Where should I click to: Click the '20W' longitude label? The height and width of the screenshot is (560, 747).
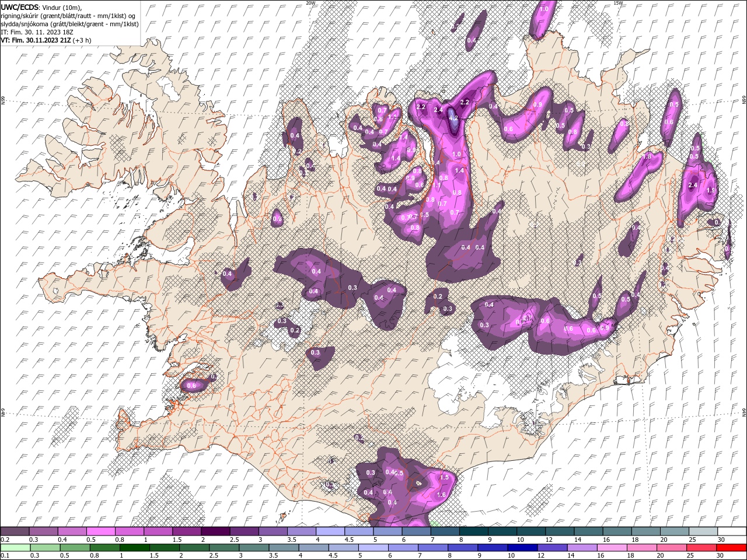click(310, 3)
